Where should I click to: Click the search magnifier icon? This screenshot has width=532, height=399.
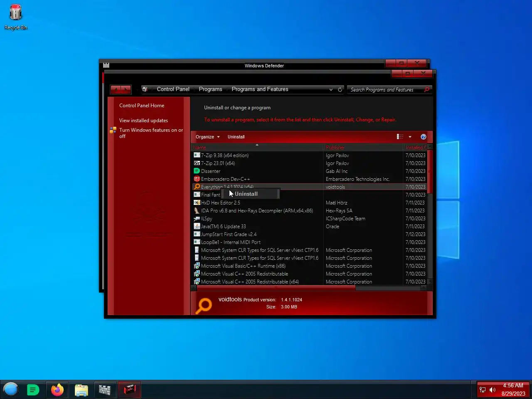tap(426, 89)
